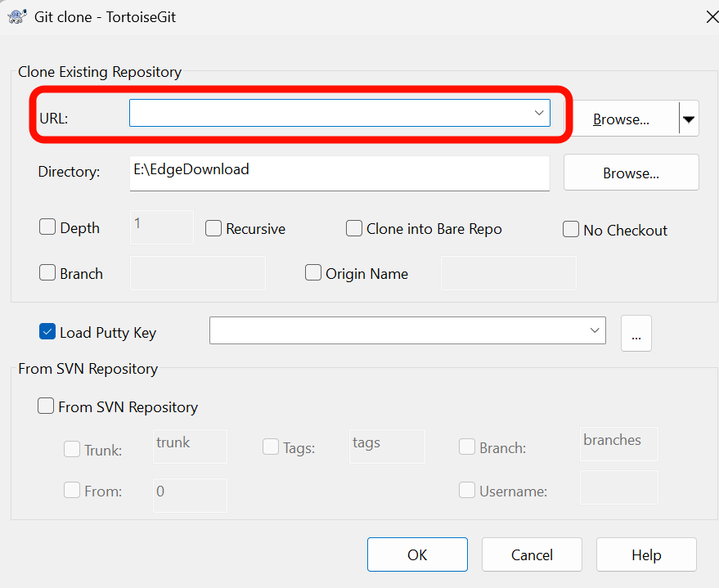The width and height of the screenshot is (719, 588).
Task: Tick the From: checkbox in SVN section
Action: tap(72, 491)
